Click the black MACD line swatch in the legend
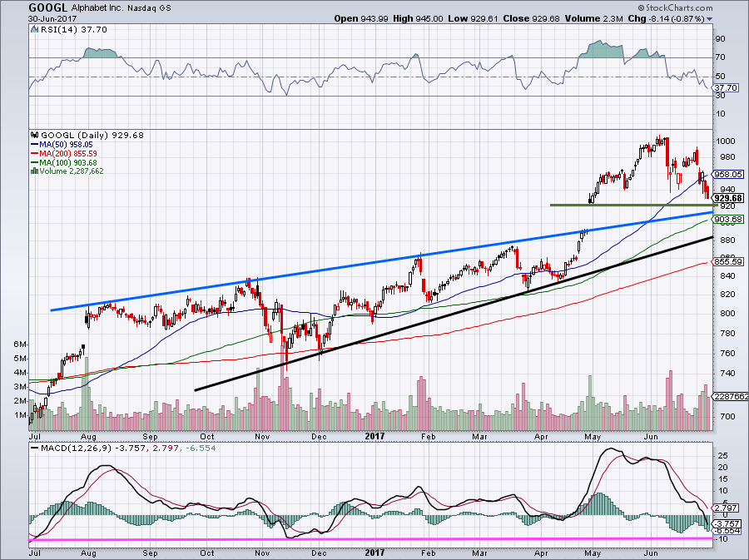 coord(34,448)
